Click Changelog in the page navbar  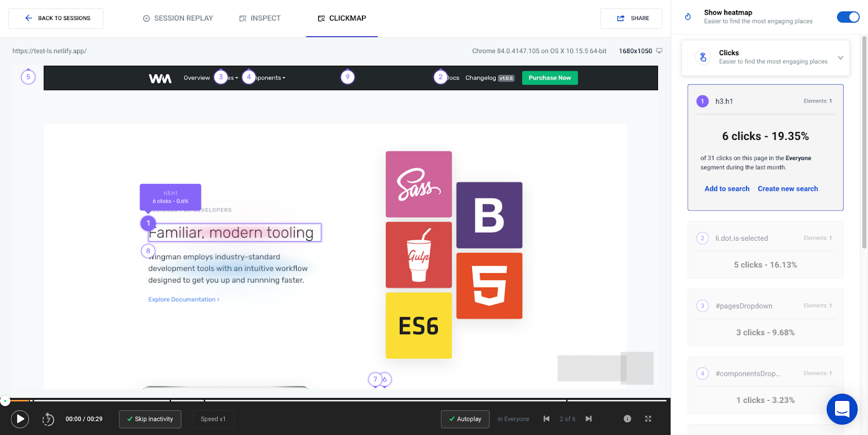pyautogui.click(x=481, y=78)
